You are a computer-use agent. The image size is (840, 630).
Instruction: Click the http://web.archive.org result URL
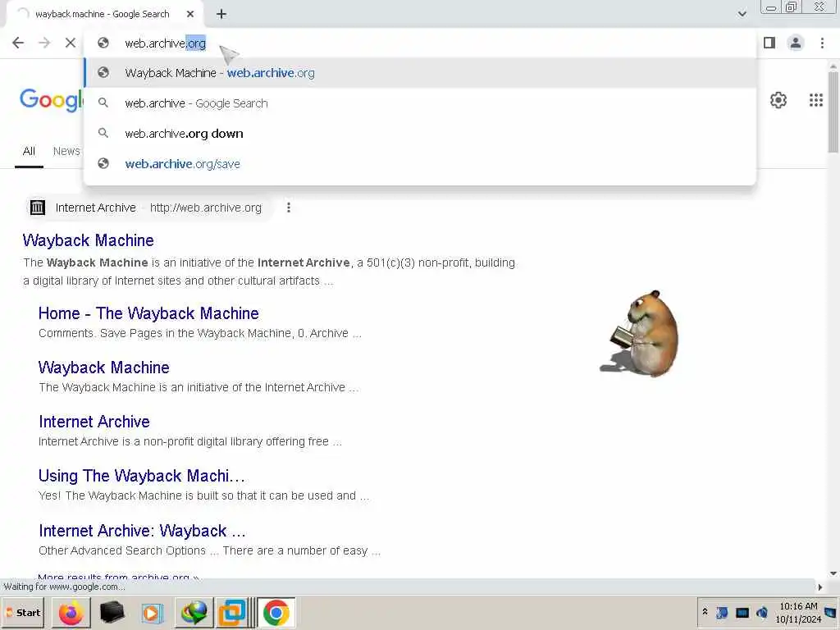[206, 208]
